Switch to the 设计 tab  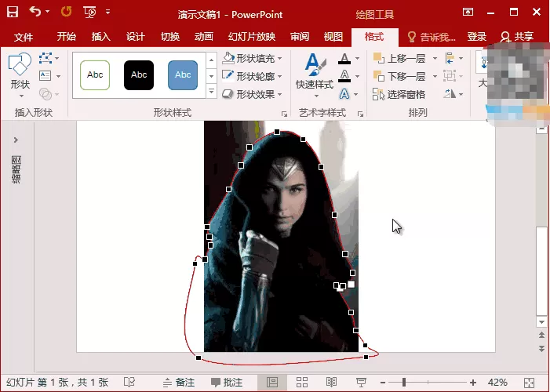tap(136, 37)
